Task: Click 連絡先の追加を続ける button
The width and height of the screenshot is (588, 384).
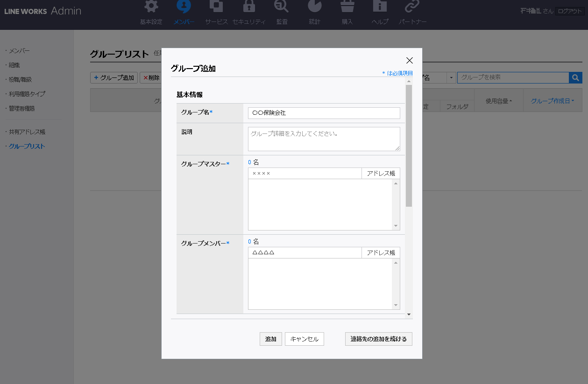Action: pyautogui.click(x=378, y=339)
